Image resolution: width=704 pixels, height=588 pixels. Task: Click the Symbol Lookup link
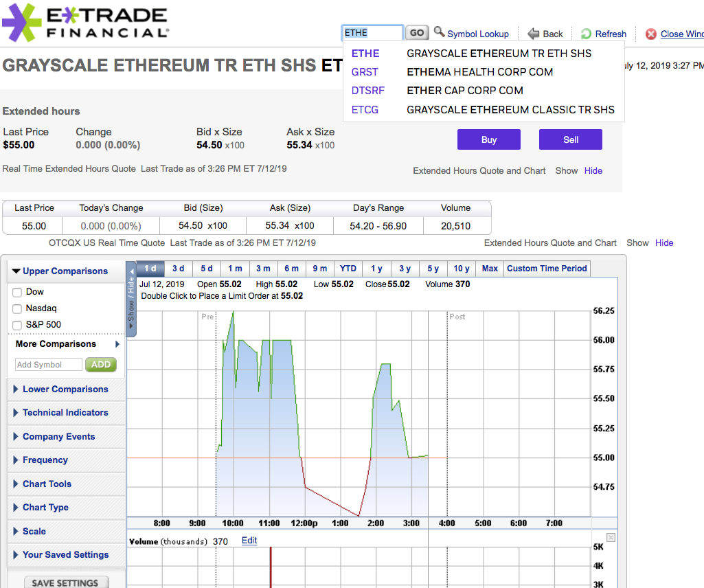click(x=478, y=34)
